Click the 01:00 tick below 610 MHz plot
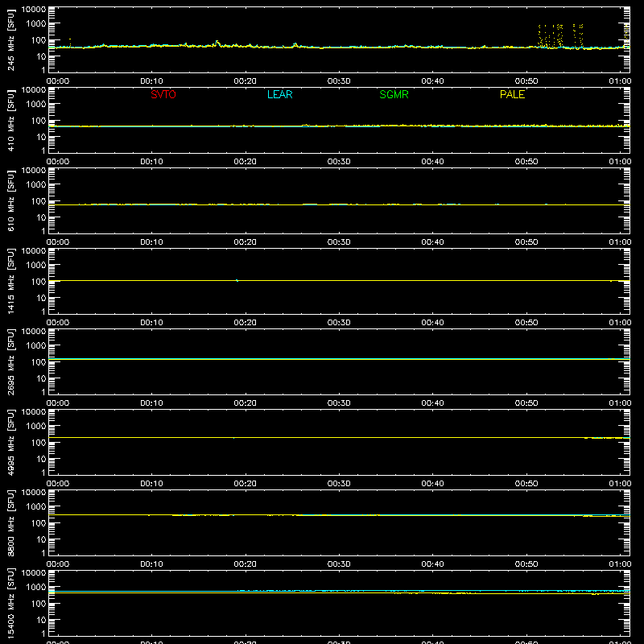Screen dimensions: 644x644 pyautogui.click(x=620, y=242)
